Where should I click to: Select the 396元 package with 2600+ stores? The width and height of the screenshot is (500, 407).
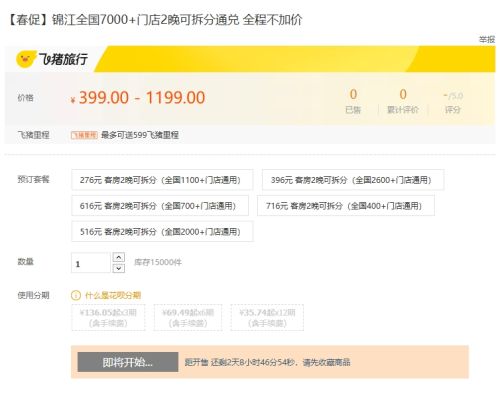pos(353,180)
